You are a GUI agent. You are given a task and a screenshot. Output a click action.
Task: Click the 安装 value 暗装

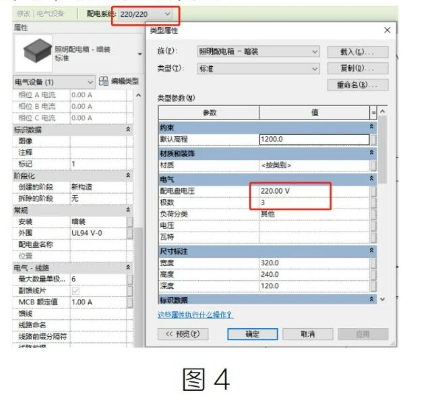click(99, 222)
